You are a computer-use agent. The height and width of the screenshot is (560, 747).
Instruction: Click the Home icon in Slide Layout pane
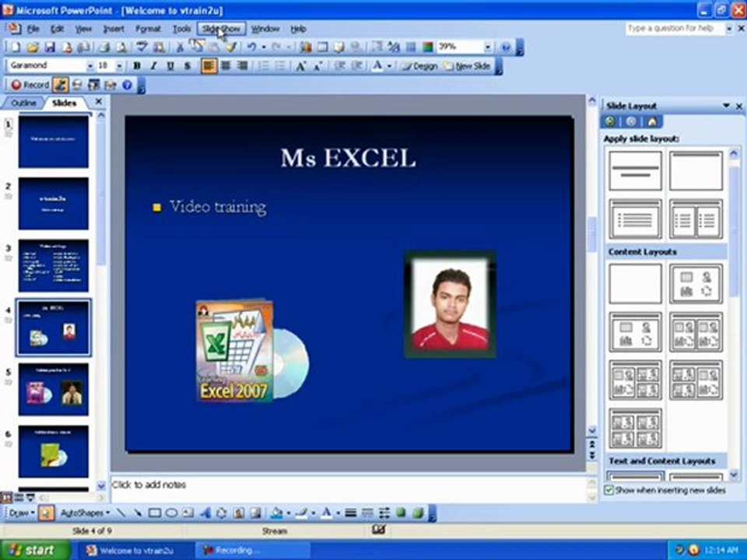click(652, 122)
